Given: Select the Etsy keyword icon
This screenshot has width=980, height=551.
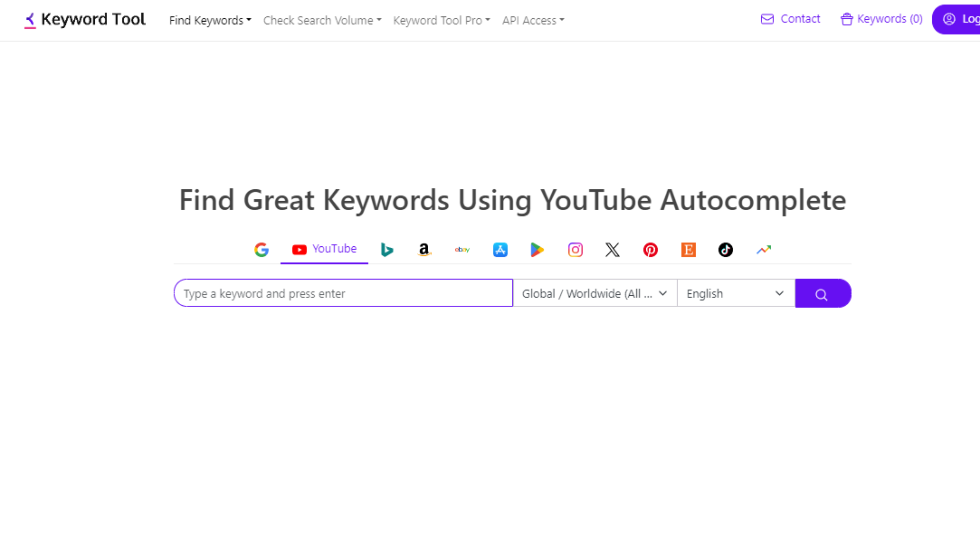Looking at the screenshot, I should 688,250.
